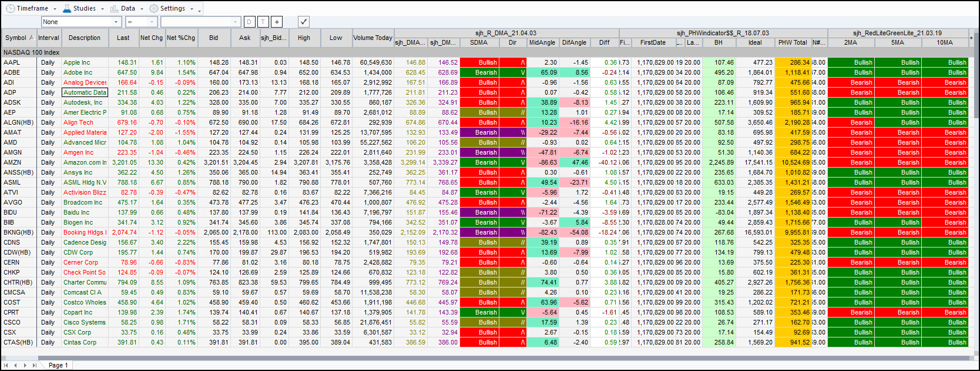Click the BIDU MidAngle value -71.22
The width and height of the screenshot is (980, 371).
(542, 212)
